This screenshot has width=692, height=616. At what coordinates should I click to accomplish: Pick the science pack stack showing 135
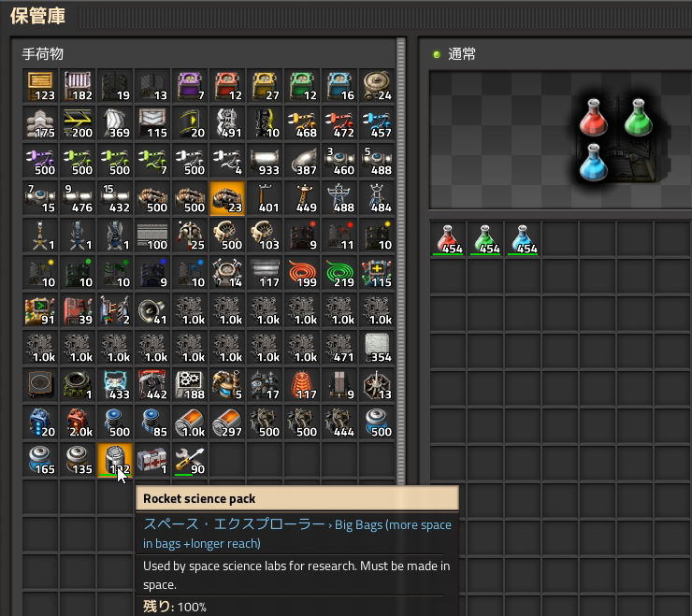(78, 460)
